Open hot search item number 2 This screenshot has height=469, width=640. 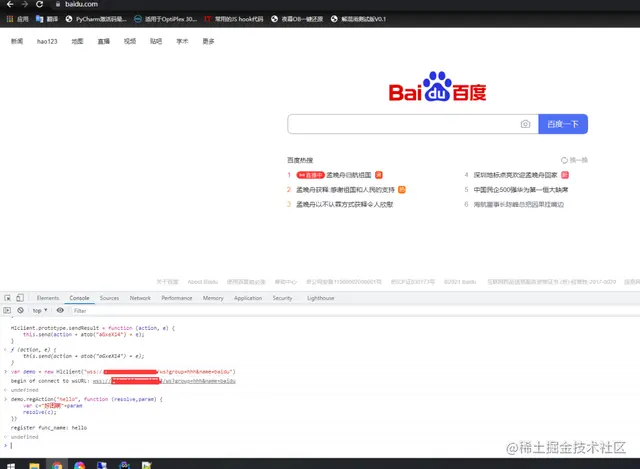(x=346, y=190)
